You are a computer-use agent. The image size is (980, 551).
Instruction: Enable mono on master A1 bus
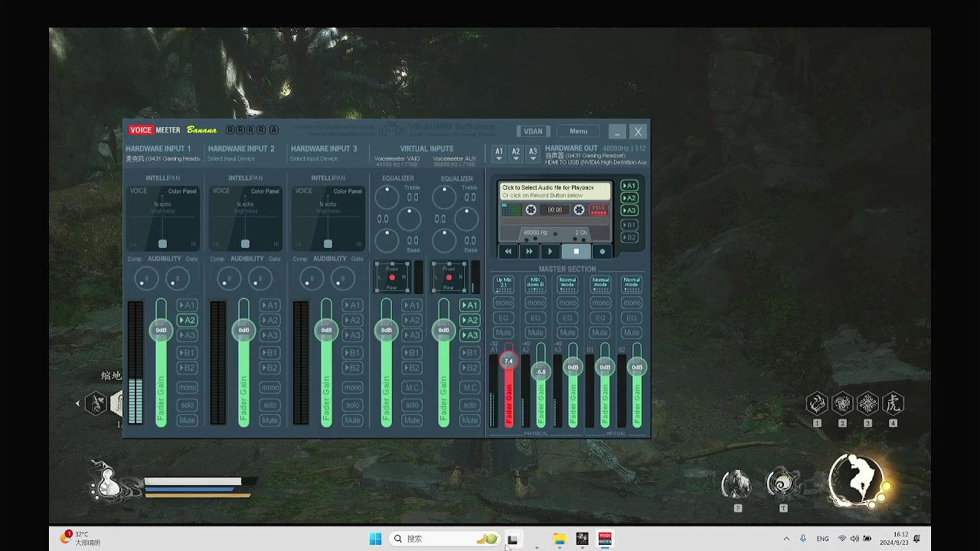coord(504,303)
